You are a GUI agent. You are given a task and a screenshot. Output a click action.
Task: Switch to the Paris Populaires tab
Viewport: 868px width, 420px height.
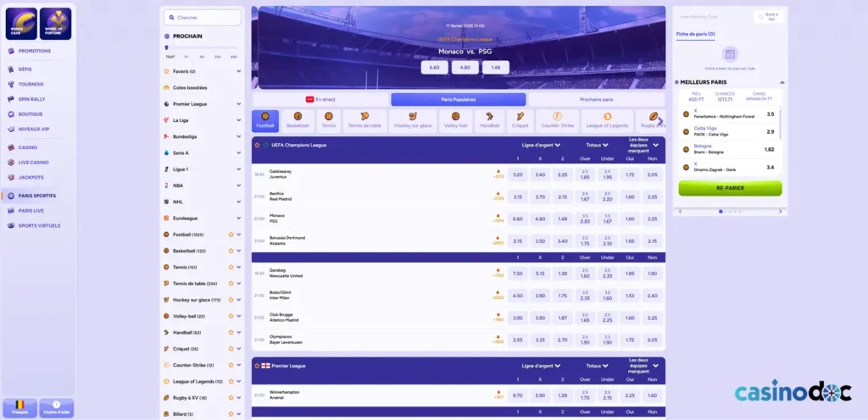pyautogui.click(x=459, y=99)
